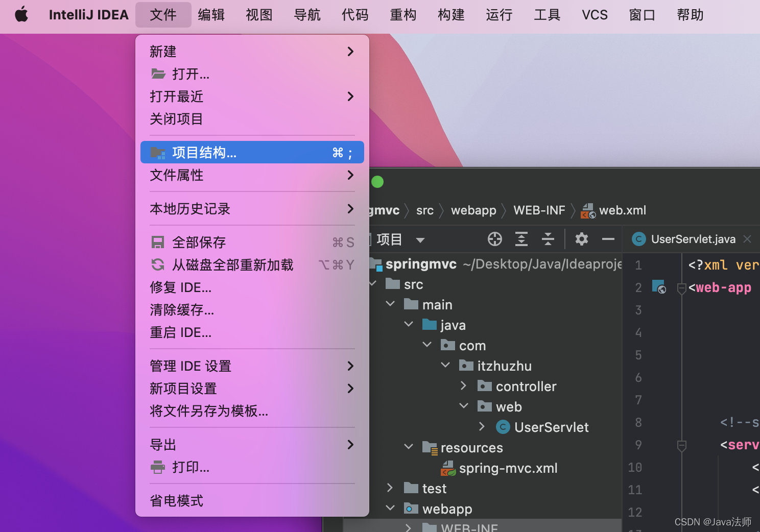Screen dimensions: 760x532
Task: Click src in the breadcrumb path
Action: [425, 210]
